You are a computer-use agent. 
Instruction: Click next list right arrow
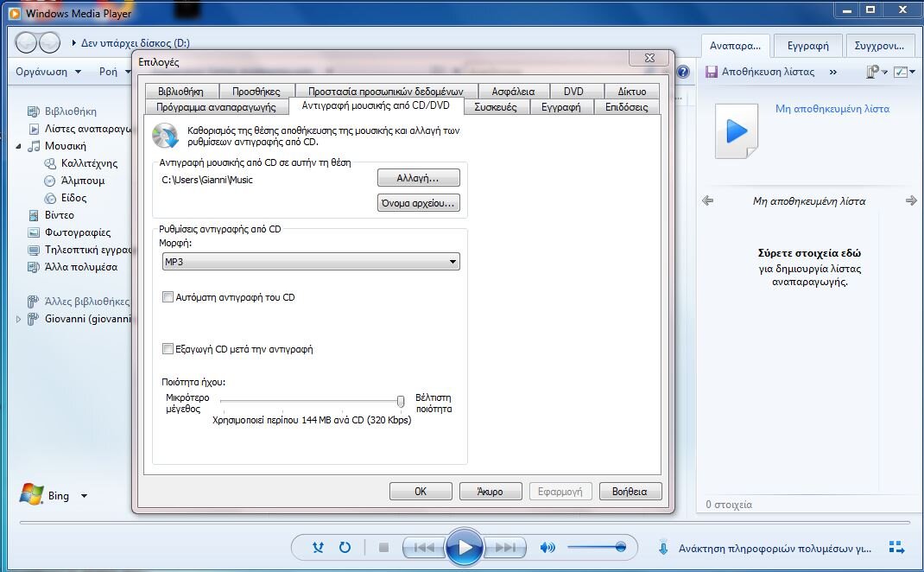pyautogui.click(x=911, y=201)
